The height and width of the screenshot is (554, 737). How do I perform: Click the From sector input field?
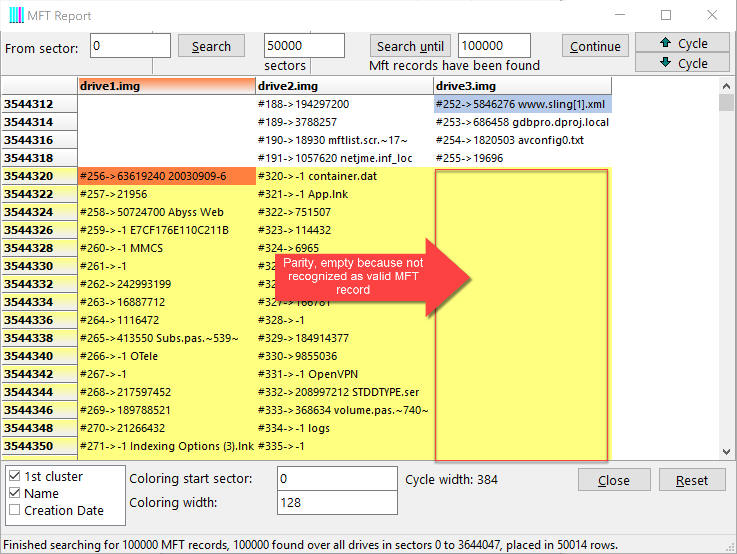[x=131, y=46]
